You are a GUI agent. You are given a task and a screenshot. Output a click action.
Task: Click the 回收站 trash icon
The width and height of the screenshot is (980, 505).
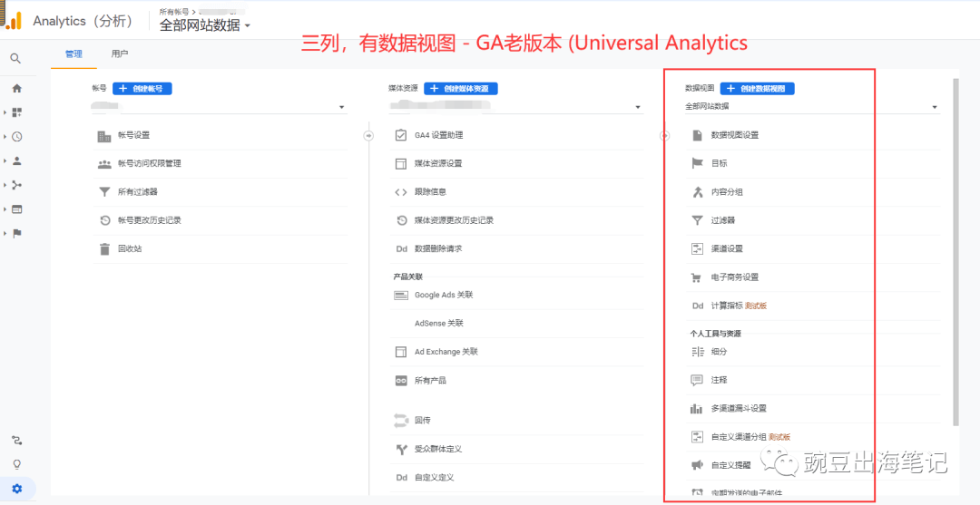click(104, 248)
